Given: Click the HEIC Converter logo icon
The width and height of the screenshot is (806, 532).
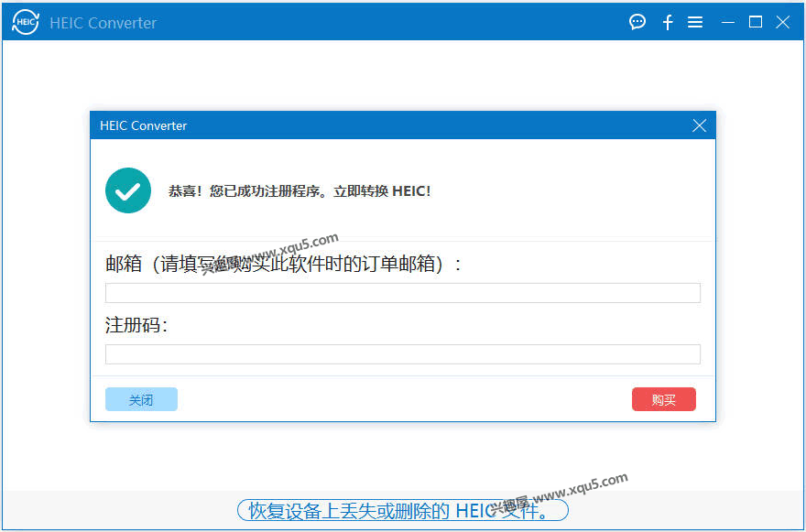Looking at the screenshot, I should click(24, 22).
